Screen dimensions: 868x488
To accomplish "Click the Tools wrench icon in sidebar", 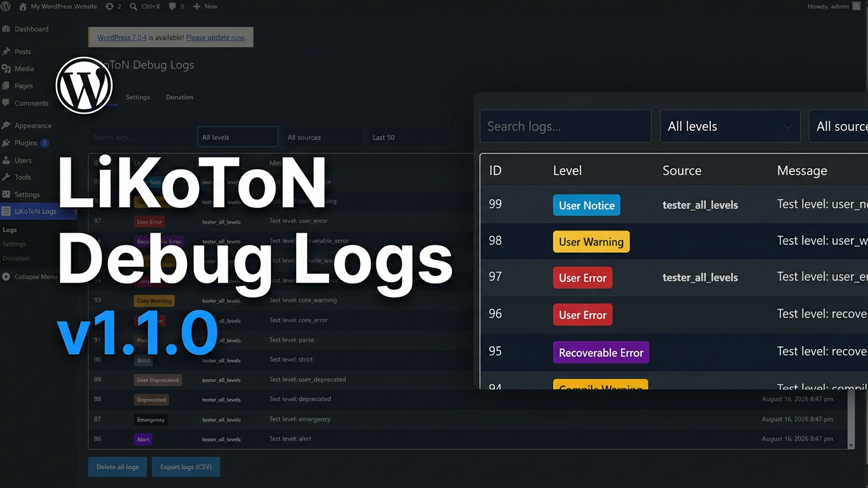I will [6, 177].
